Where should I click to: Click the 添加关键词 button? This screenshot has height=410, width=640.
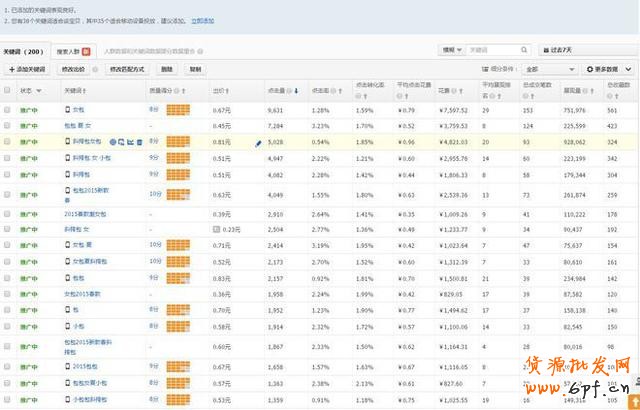27,70
